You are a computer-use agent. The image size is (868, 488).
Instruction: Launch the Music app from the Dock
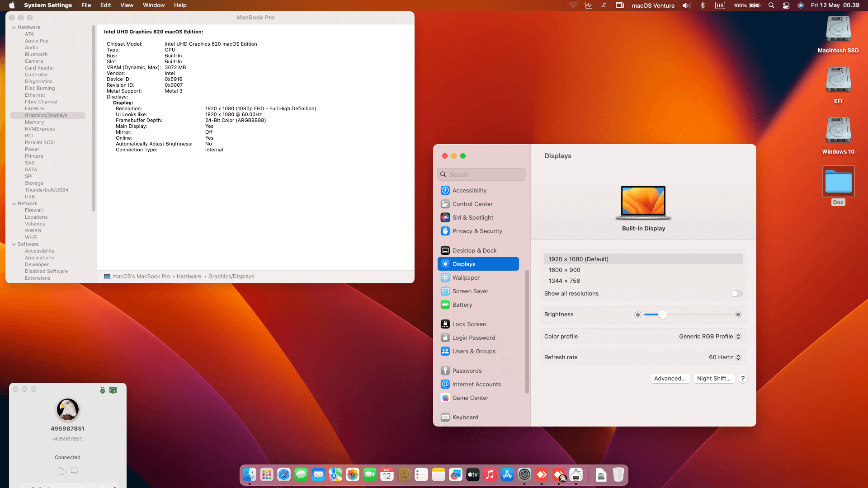[490, 475]
